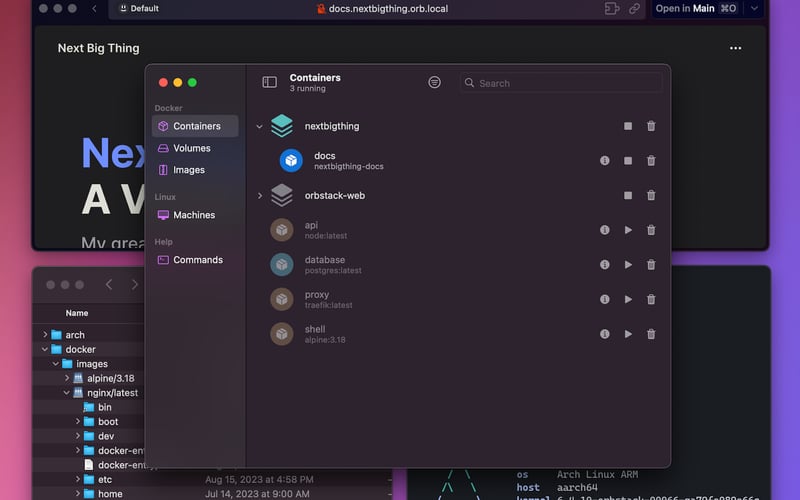Stop the orbstack-web group

(628, 195)
